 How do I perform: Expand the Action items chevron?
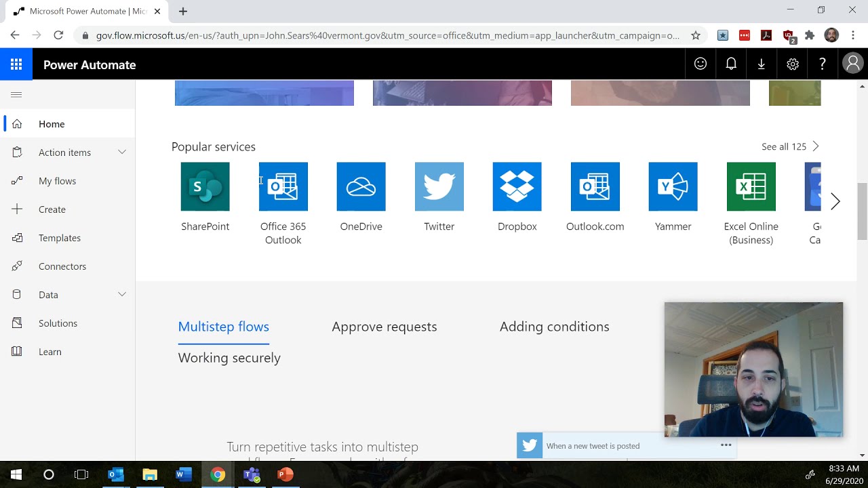pos(122,152)
